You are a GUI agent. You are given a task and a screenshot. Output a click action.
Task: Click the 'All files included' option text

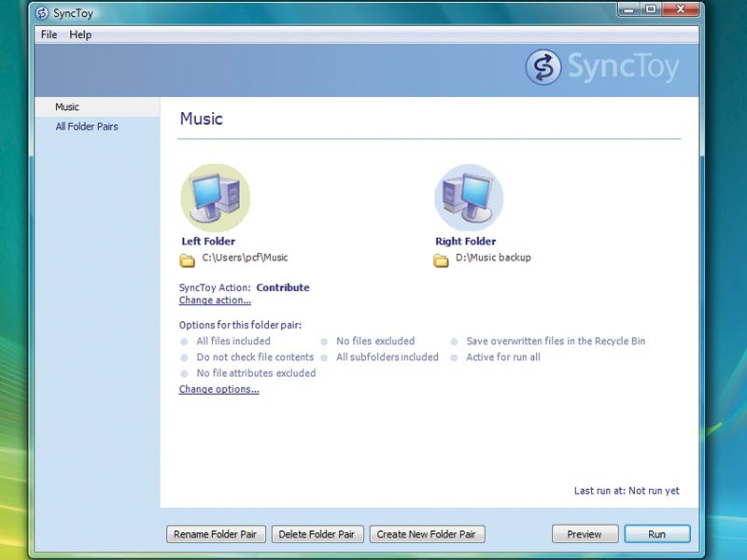pyautogui.click(x=233, y=342)
